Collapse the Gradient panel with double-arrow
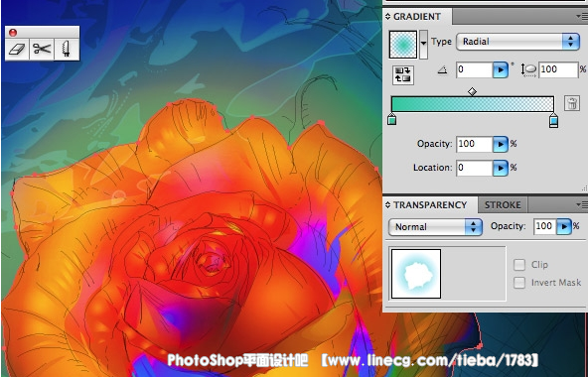Screen dimensions: 588x377 click(387, 17)
